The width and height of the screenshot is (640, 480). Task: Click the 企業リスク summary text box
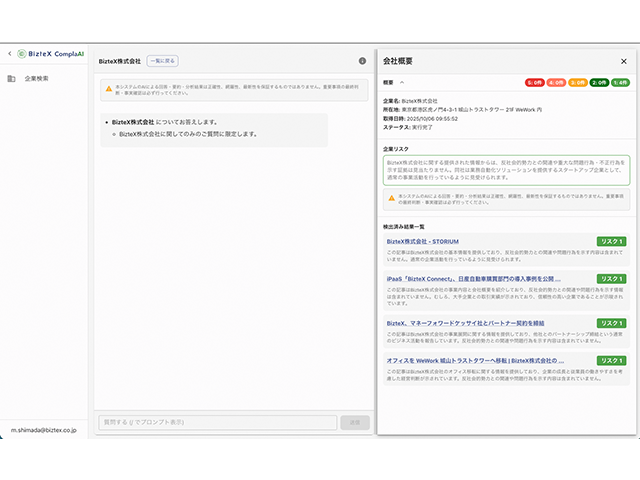click(x=506, y=170)
